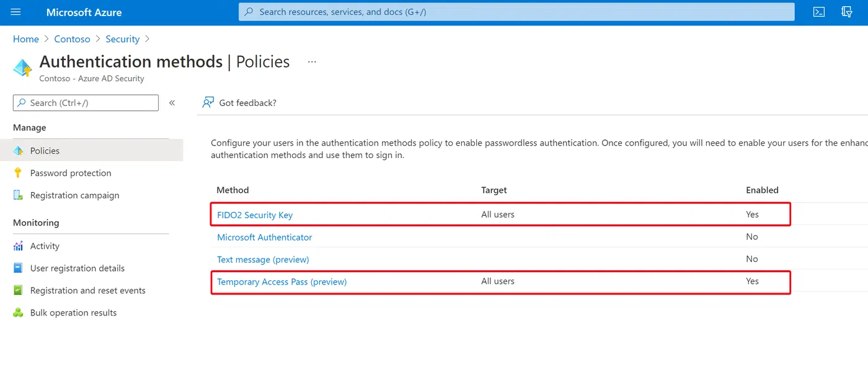
Task: Open Text message (preview) policy
Action: [x=263, y=260]
